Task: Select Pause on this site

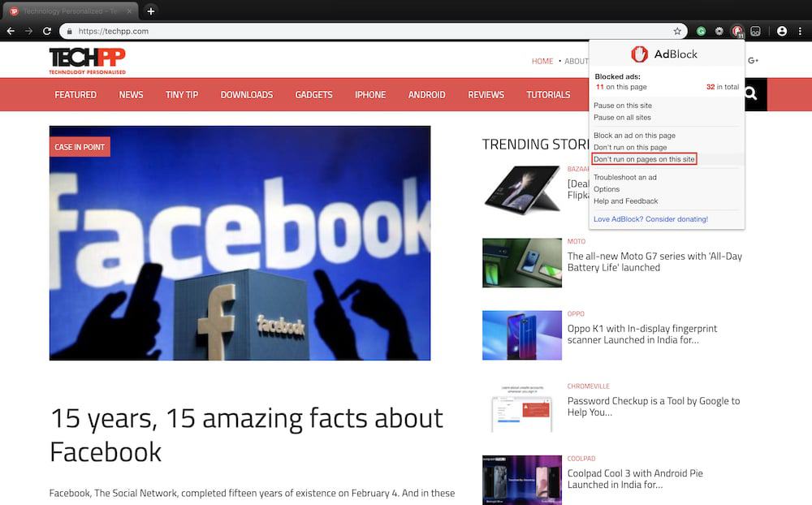Action: click(x=623, y=106)
